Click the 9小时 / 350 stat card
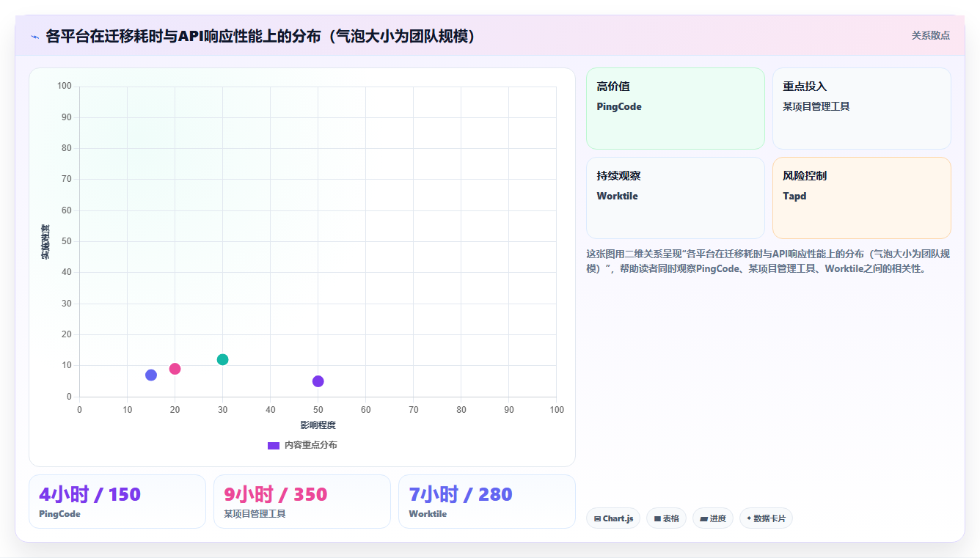Image resolution: width=980 pixels, height=558 pixels. click(302, 502)
